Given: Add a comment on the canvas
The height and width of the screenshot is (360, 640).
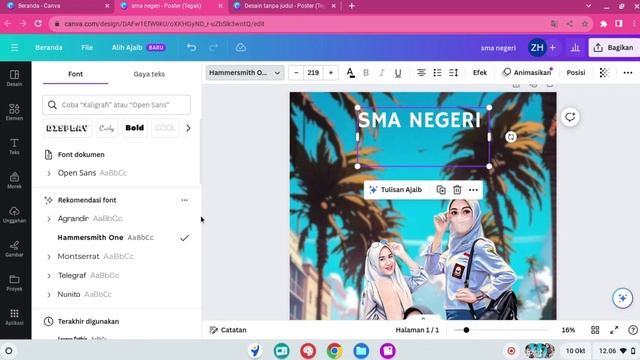Looking at the screenshot, I should pos(570,118).
